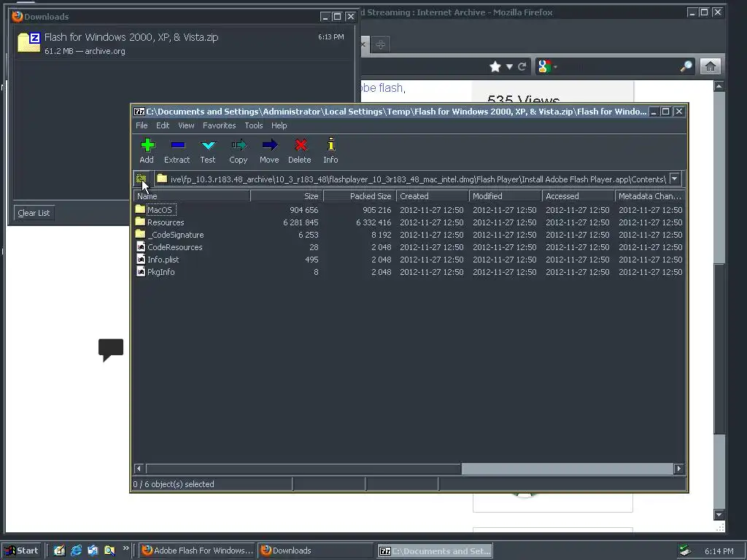The width and height of the screenshot is (747, 560).
Task: Click the zip file icon in Downloads window
Action: click(x=28, y=43)
